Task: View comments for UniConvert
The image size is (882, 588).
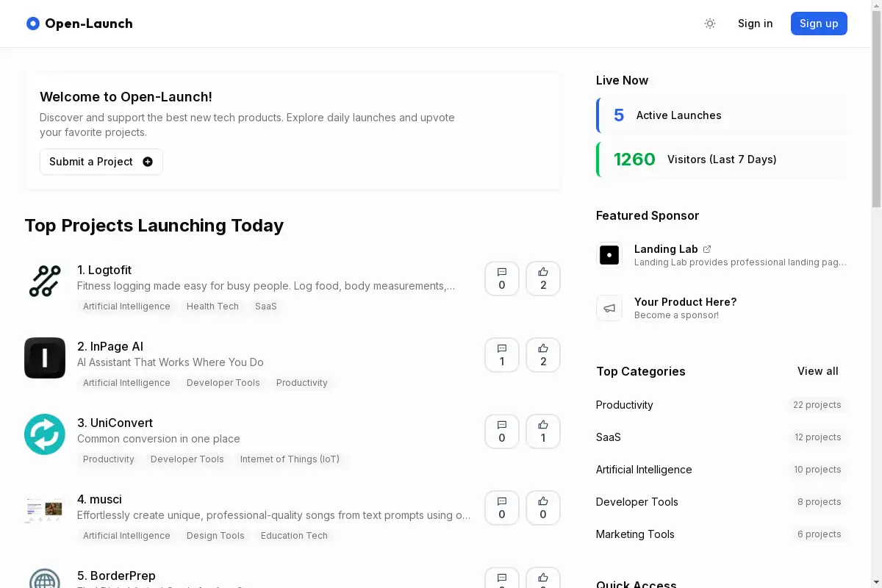Action: coord(502,431)
